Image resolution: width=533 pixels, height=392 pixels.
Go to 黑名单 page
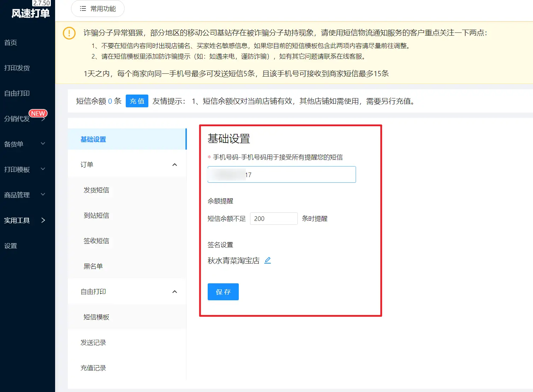[93, 266]
